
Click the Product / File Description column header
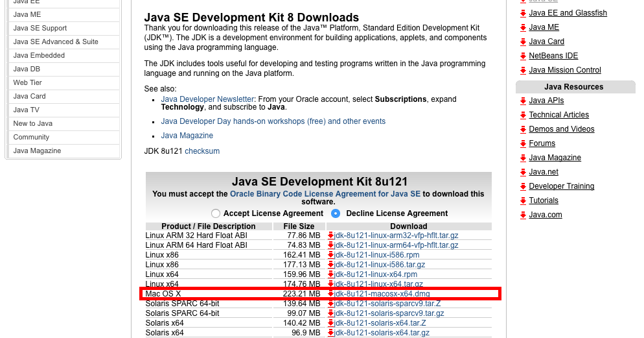(209, 226)
